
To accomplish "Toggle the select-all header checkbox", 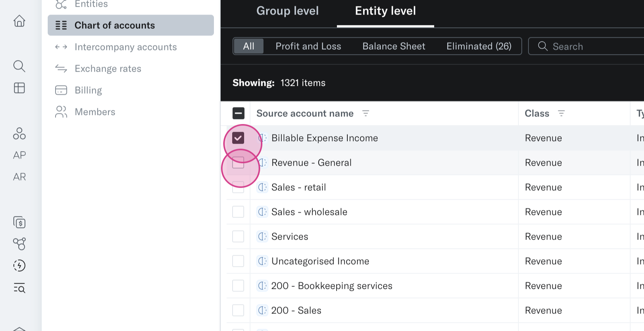I will click(239, 113).
